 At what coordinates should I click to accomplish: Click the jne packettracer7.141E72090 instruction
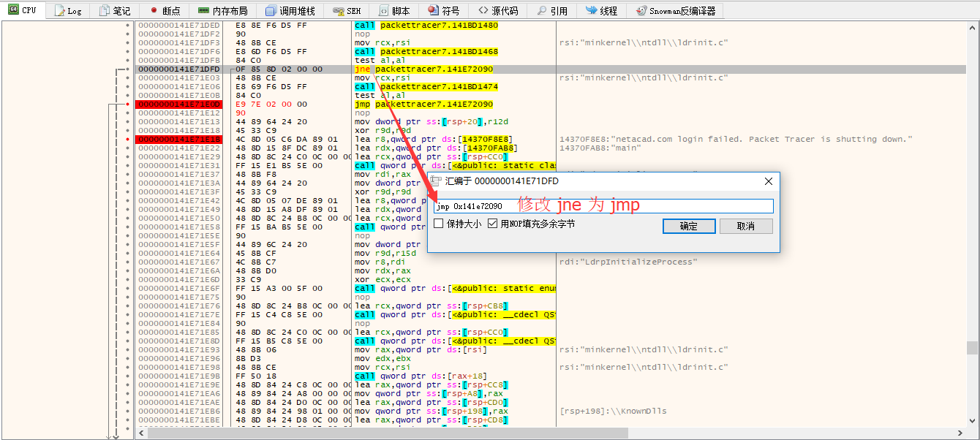423,69
